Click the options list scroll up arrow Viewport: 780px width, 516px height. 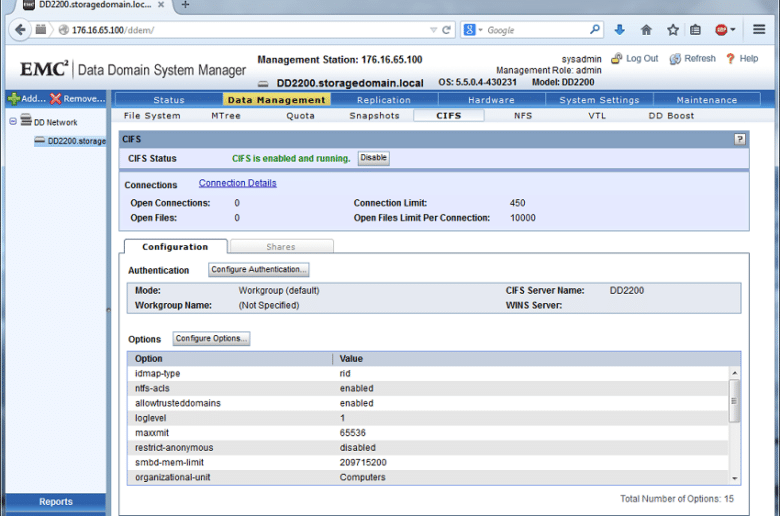(x=734, y=373)
